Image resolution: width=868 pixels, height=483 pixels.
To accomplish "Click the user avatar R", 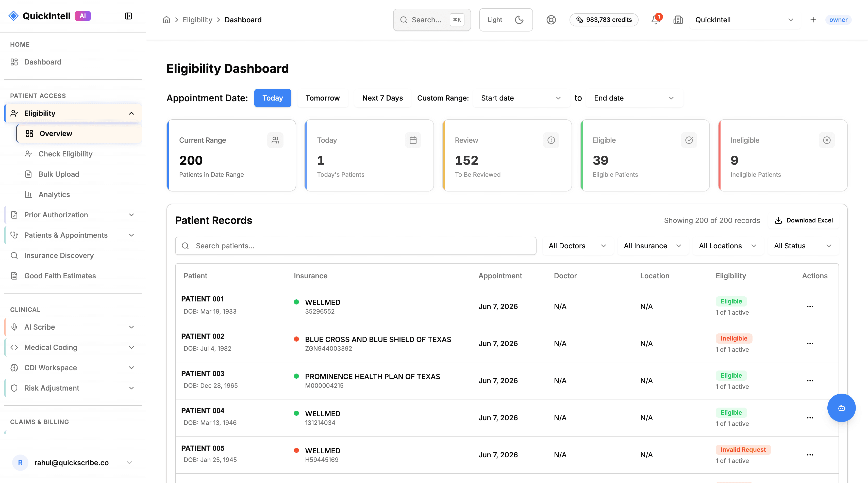I will pos(20,463).
